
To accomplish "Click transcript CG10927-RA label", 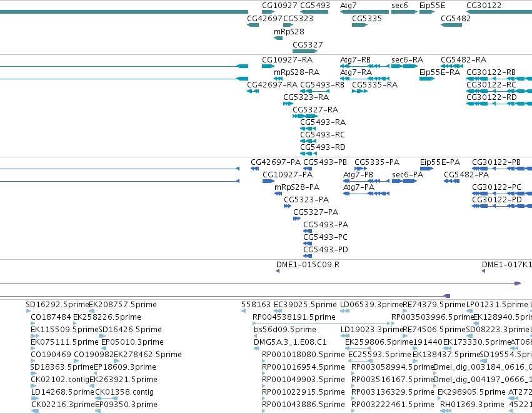I will 288,60.
